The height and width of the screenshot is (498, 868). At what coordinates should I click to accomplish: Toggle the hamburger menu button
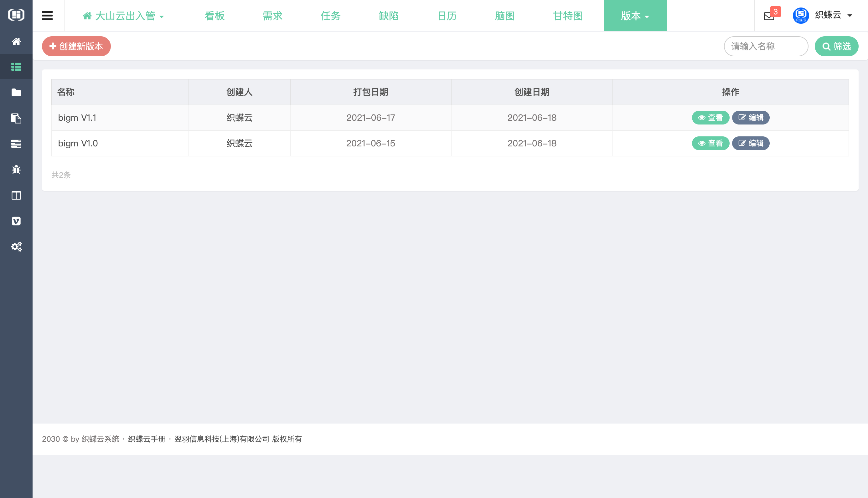click(x=47, y=16)
